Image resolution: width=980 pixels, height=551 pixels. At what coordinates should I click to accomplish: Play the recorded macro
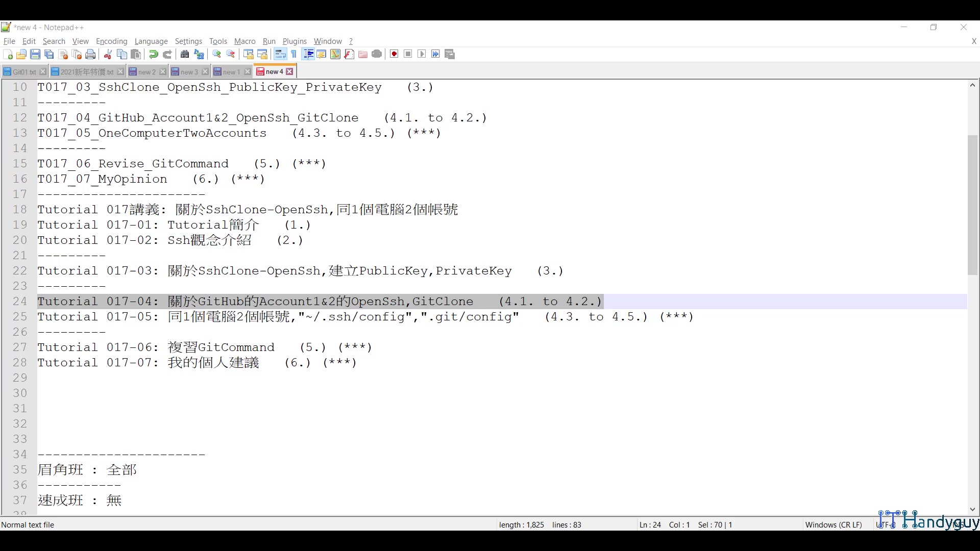(x=422, y=54)
